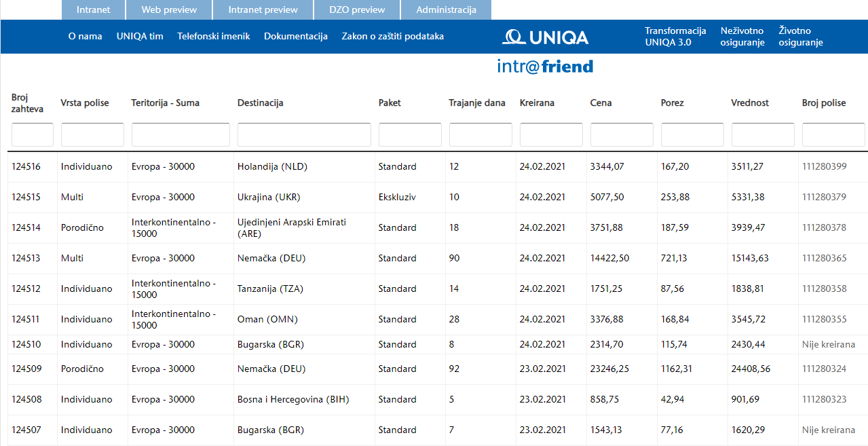Image resolution: width=868 pixels, height=446 pixels.
Task: Open the O nama menu
Action: (x=85, y=36)
